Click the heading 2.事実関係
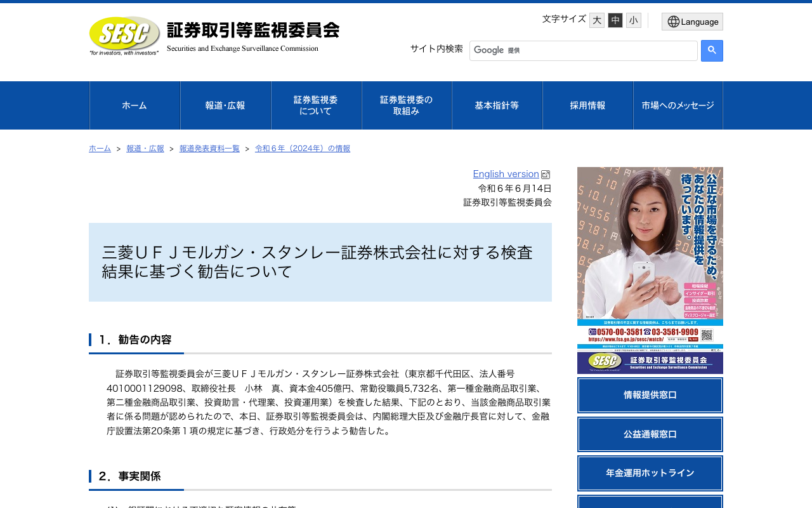Screen dimensions: 812x508 (129, 476)
